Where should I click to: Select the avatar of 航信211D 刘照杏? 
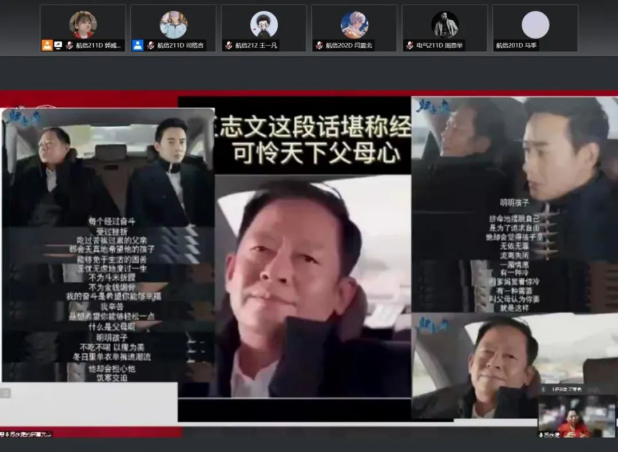point(173,24)
